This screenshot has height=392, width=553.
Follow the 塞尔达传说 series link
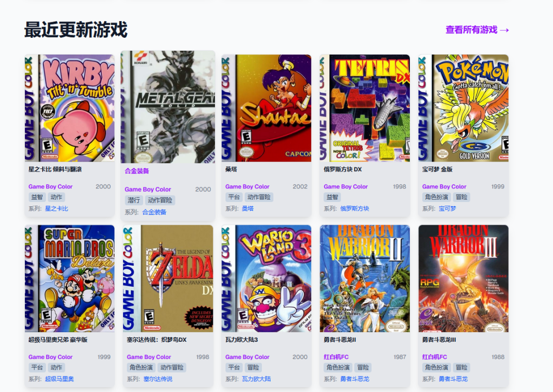(158, 379)
